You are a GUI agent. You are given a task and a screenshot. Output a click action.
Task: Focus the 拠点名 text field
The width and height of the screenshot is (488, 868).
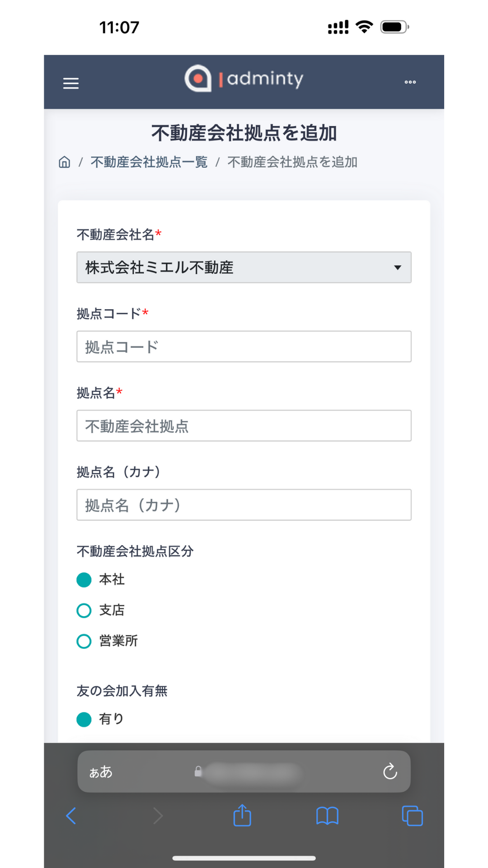click(244, 426)
